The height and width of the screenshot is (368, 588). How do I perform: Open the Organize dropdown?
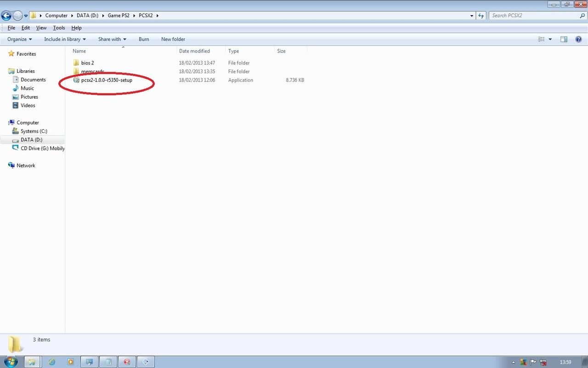point(20,39)
